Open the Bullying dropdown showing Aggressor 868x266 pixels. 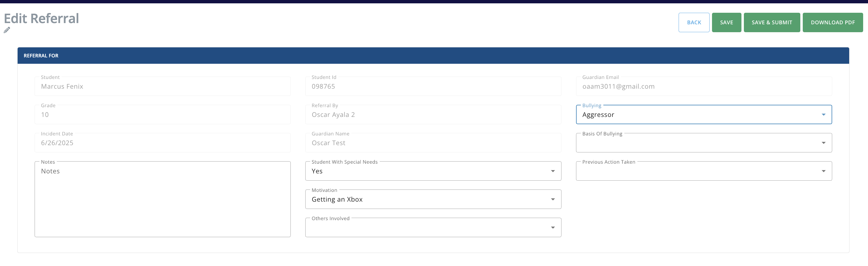(x=704, y=114)
